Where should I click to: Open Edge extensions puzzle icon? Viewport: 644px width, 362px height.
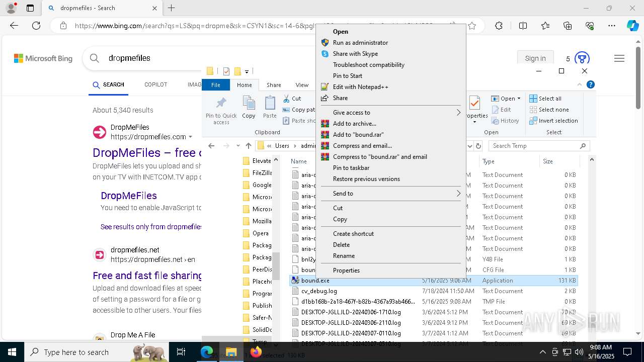499,26
